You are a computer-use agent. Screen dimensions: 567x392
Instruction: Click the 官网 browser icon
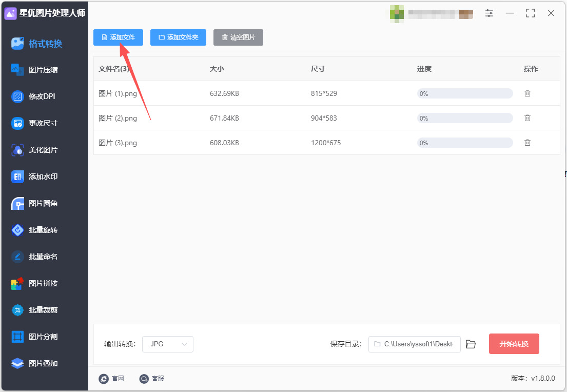tap(104, 379)
